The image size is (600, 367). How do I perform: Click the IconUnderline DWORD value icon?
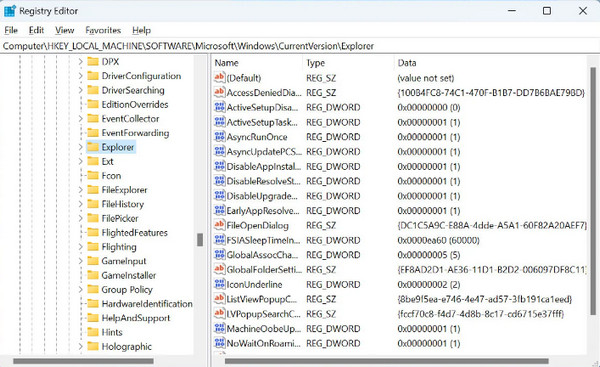tap(219, 284)
